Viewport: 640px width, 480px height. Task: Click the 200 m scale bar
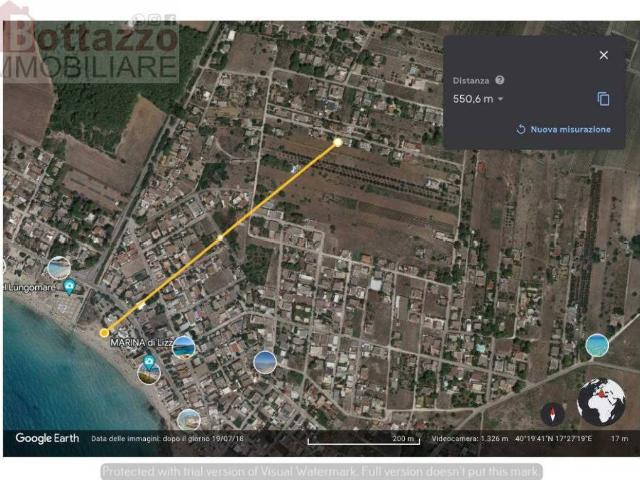click(x=362, y=440)
